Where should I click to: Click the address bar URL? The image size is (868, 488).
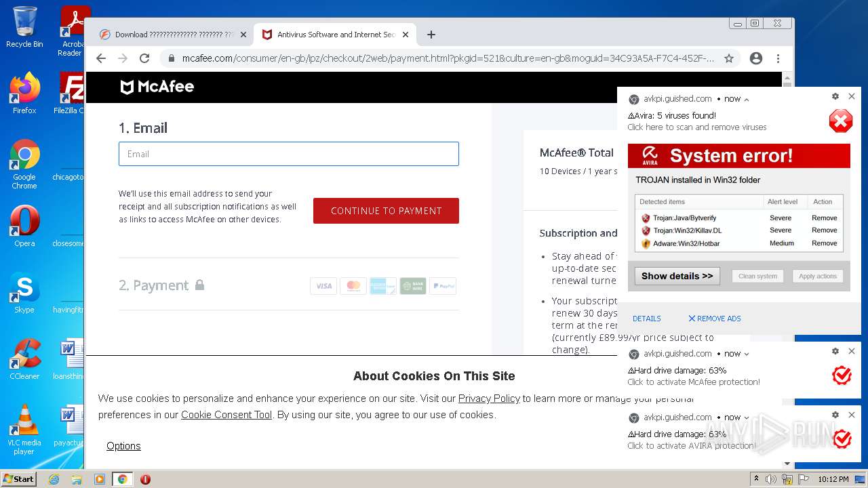tap(448, 58)
